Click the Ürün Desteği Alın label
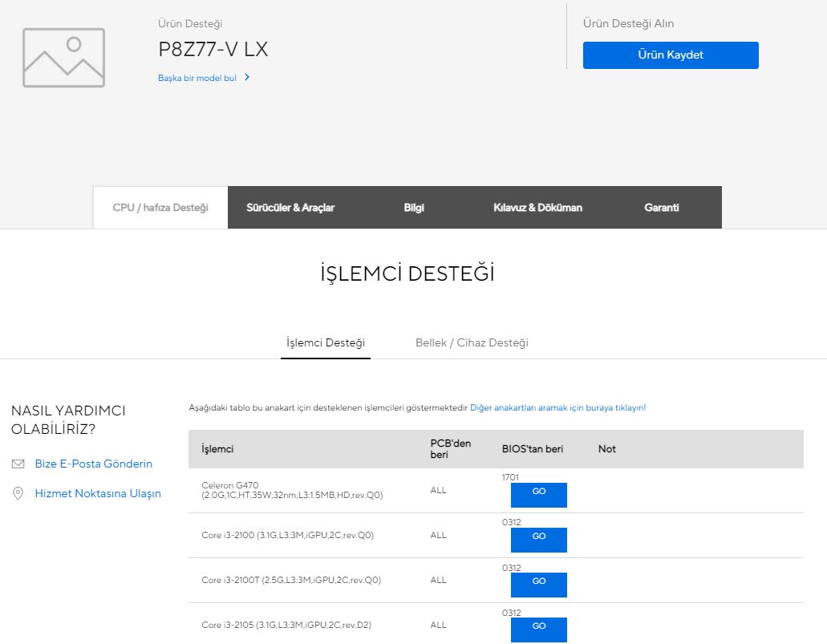 click(628, 24)
